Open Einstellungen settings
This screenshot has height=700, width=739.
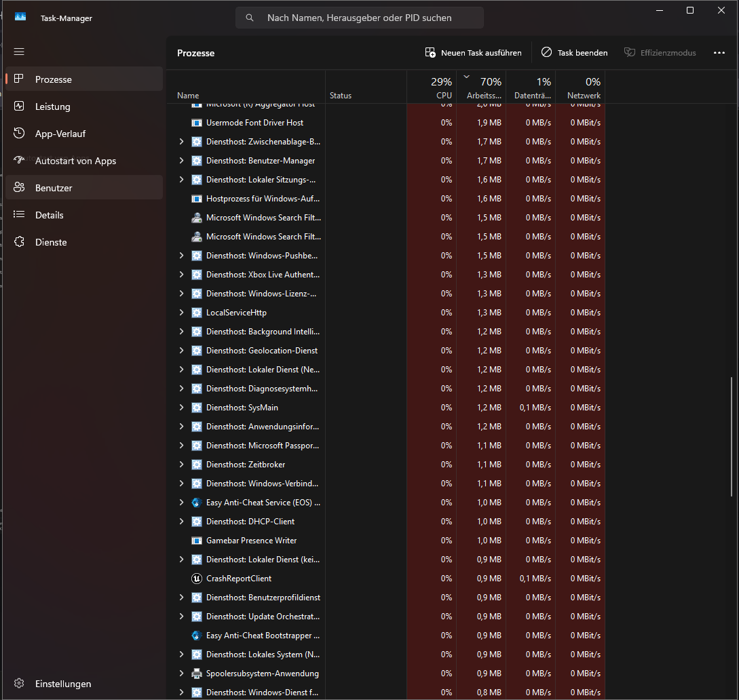click(84, 684)
